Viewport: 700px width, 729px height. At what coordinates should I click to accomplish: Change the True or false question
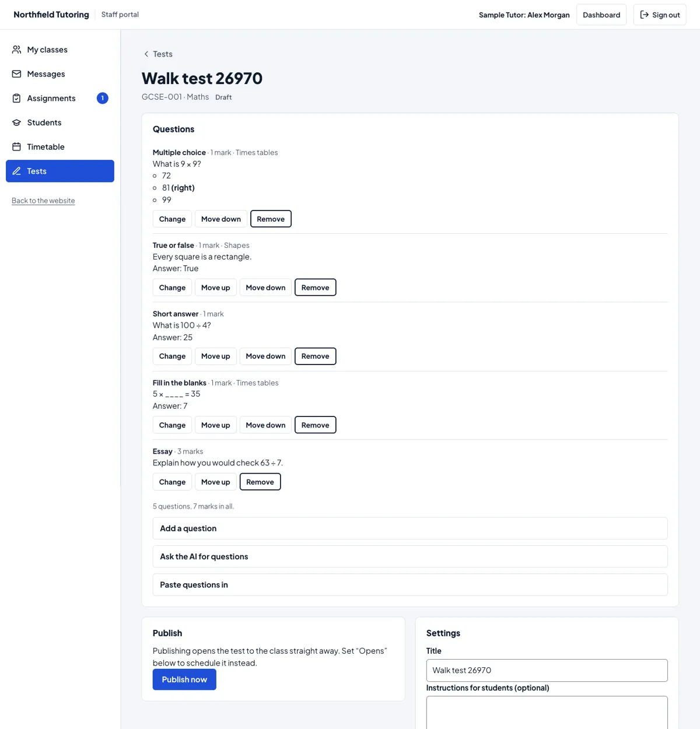tap(172, 288)
